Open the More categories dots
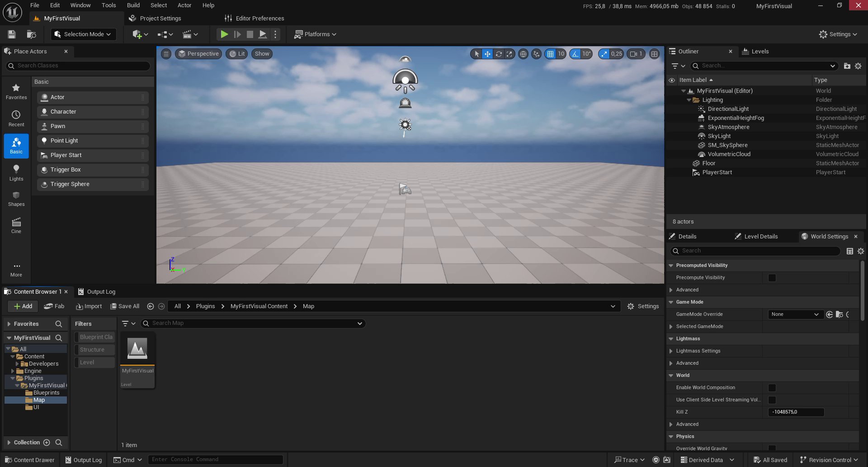This screenshot has height=467, width=868. [16, 270]
